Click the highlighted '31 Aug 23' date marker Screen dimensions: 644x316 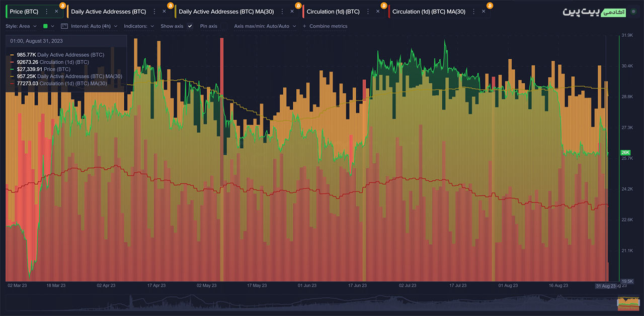(x=605, y=286)
